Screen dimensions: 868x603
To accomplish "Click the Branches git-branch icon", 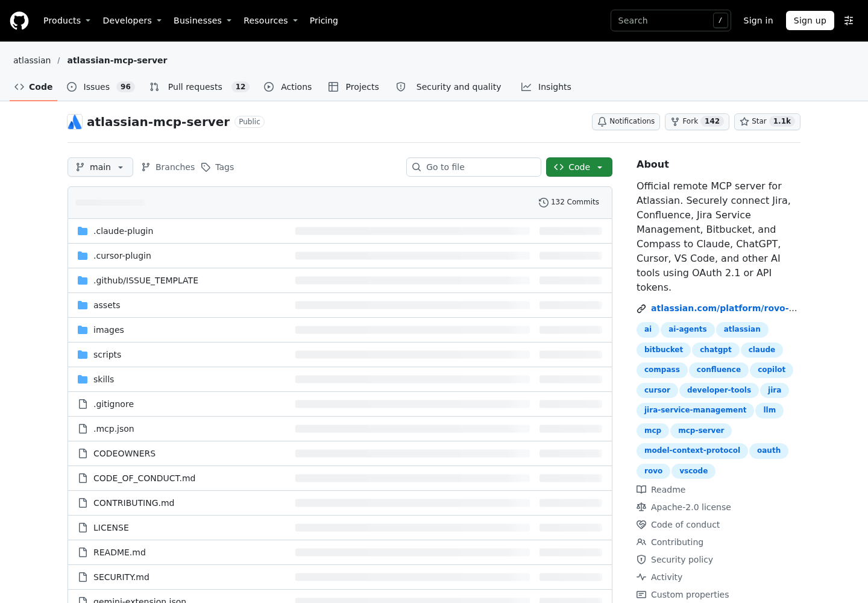I will 146,167.
